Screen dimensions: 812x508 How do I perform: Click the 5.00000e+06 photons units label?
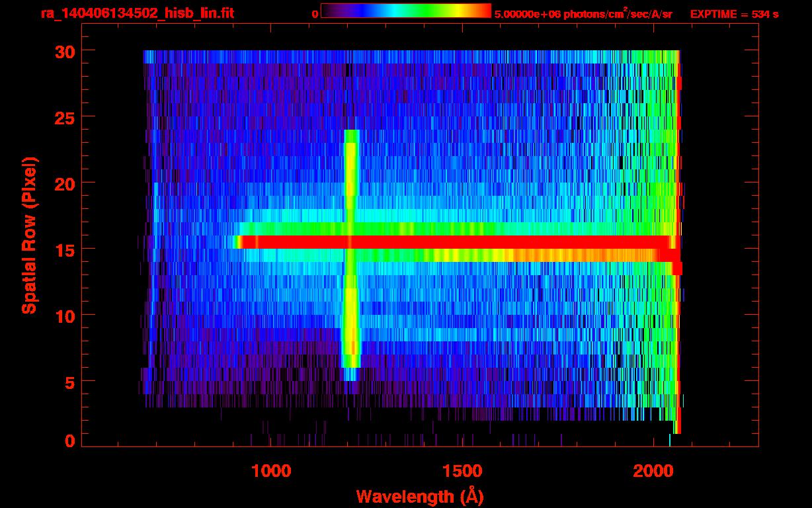[x=583, y=14]
